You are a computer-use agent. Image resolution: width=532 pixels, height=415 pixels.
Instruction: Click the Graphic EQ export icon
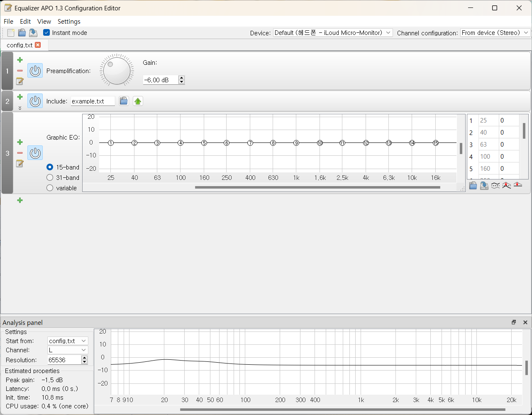(484, 185)
